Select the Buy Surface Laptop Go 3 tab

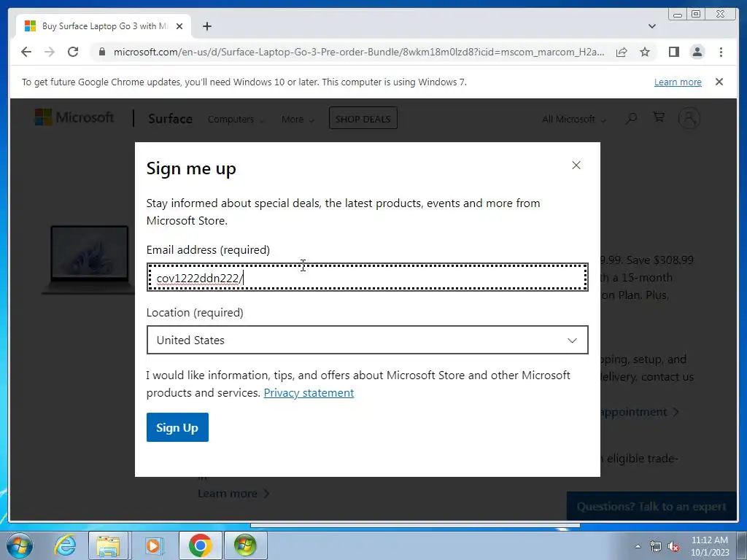point(104,26)
